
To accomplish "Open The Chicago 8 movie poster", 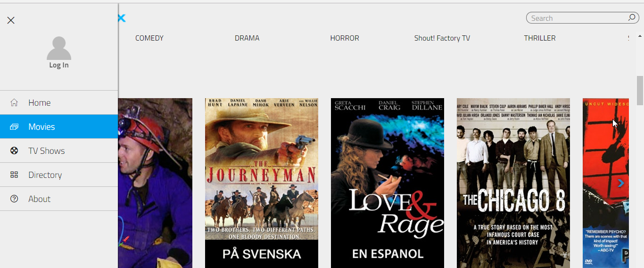I will pos(513,183).
